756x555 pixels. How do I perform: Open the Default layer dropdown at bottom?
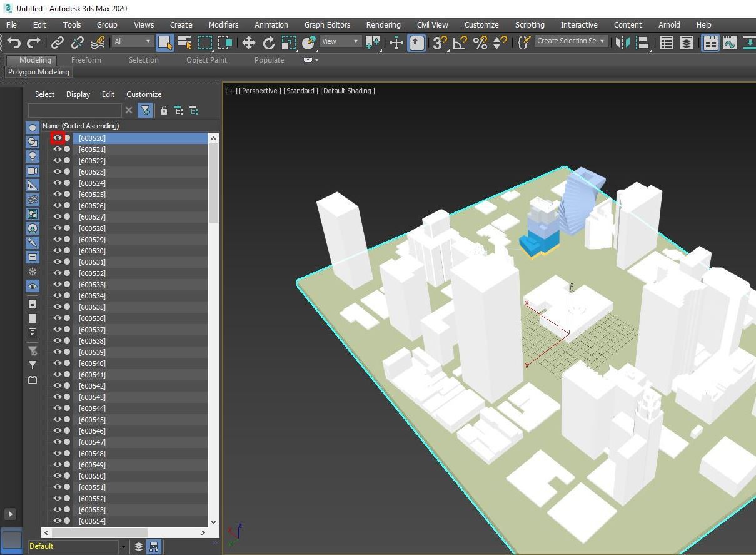click(123, 547)
